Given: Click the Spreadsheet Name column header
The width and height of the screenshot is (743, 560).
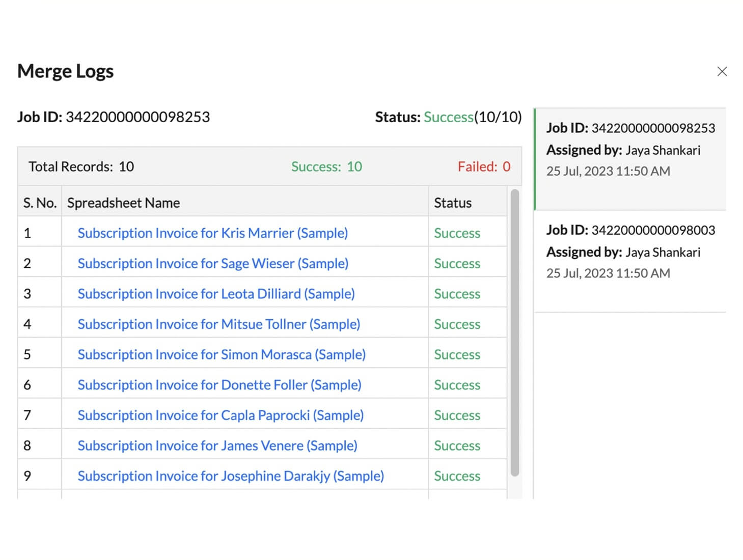Looking at the screenshot, I should pos(124,203).
